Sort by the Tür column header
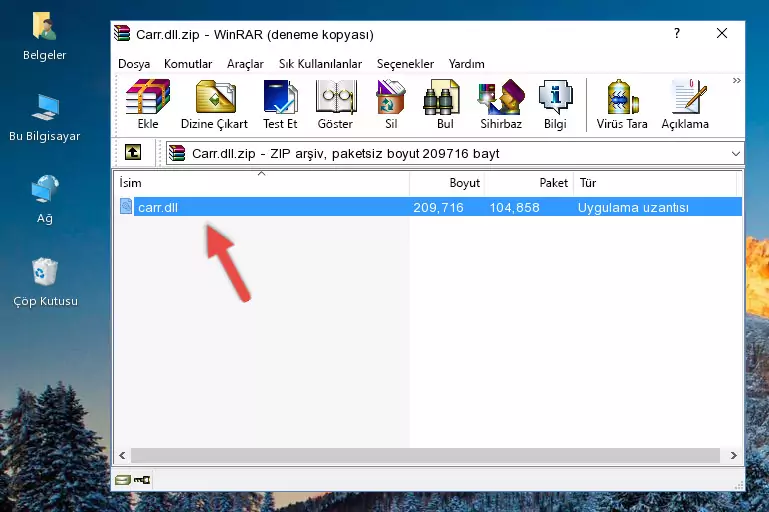The height and width of the screenshot is (512, 769). [x=655, y=182]
